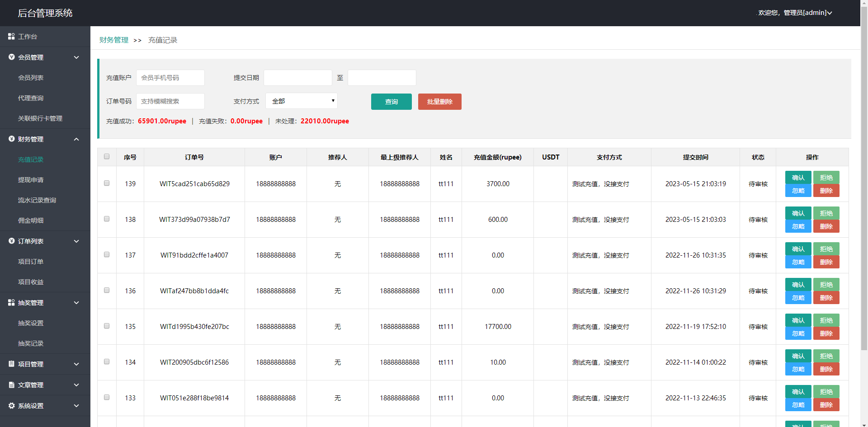Viewport: 868px width, 427px height.
Task: Click the 财务管理 icon in sidebar
Action: [x=11, y=139]
